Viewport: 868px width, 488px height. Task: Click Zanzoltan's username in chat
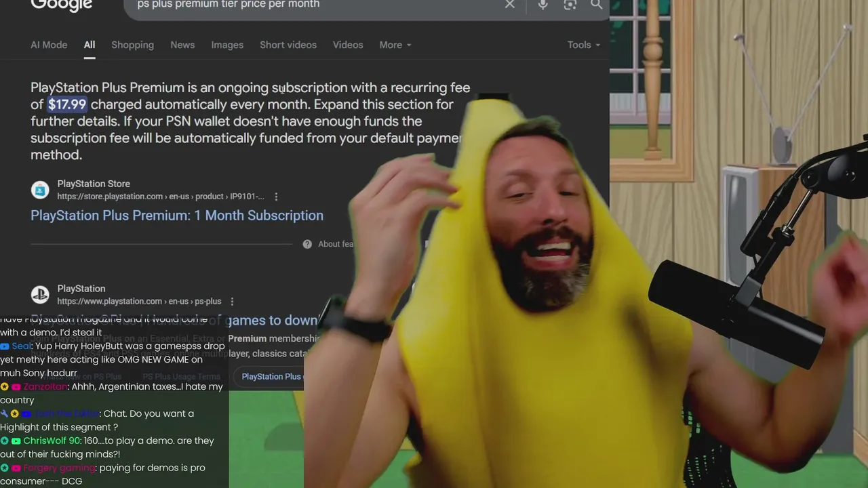[x=45, y=387]
